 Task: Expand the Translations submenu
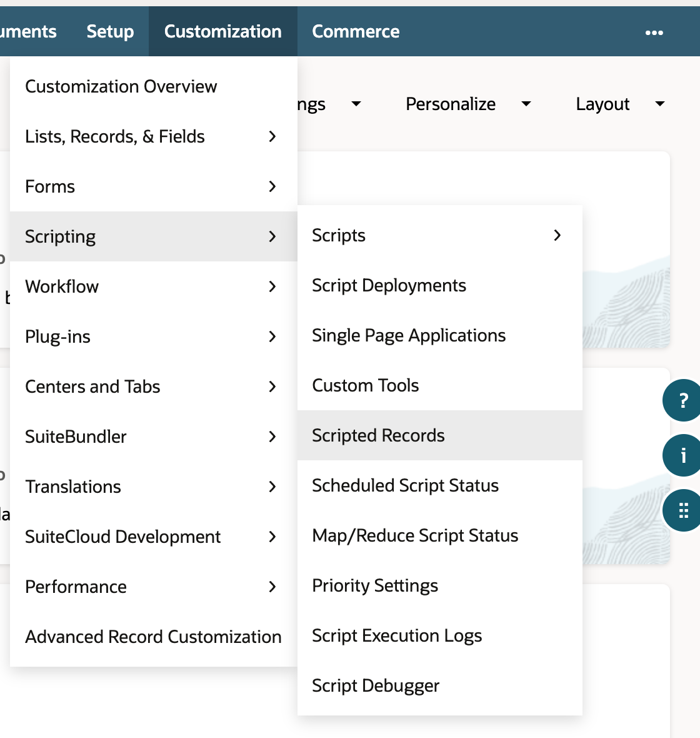pyautogui.click(x=153, y=487)
